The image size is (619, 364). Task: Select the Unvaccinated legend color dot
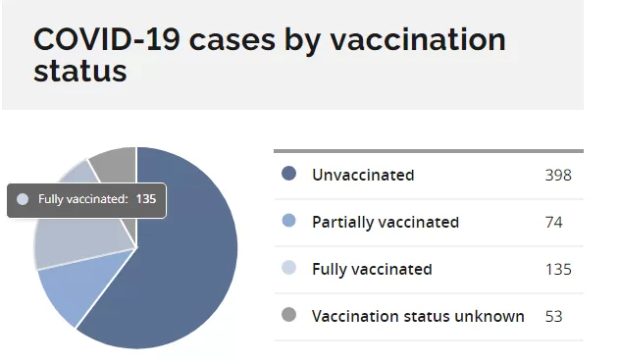tap(289, 174)
